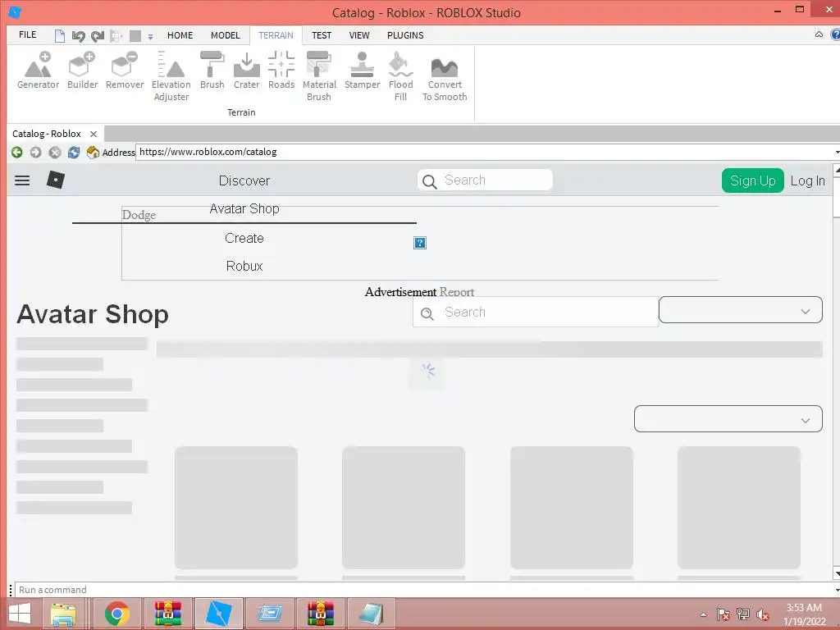Open the address bar history dropdown
The height and width of the screenshot is (630, 840).
837,152
